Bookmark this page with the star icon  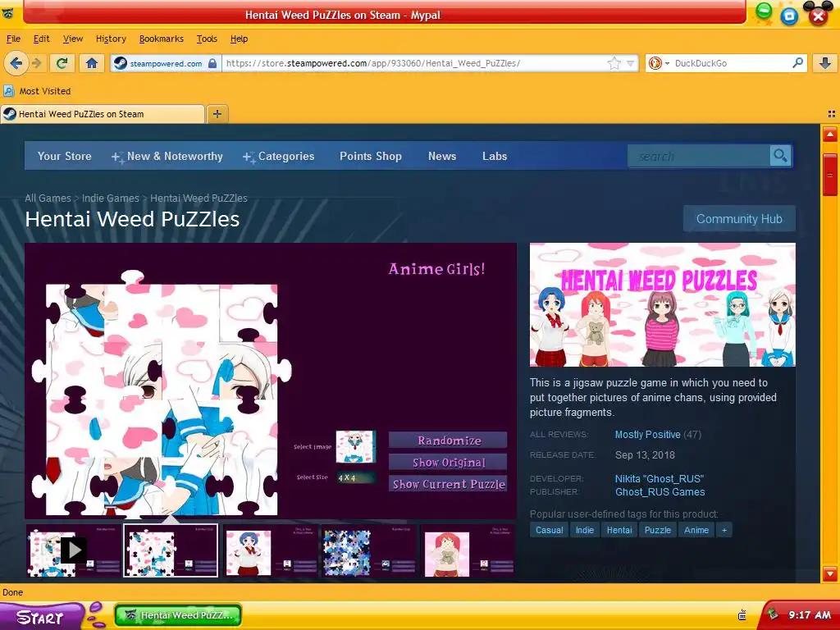(614, 63)
